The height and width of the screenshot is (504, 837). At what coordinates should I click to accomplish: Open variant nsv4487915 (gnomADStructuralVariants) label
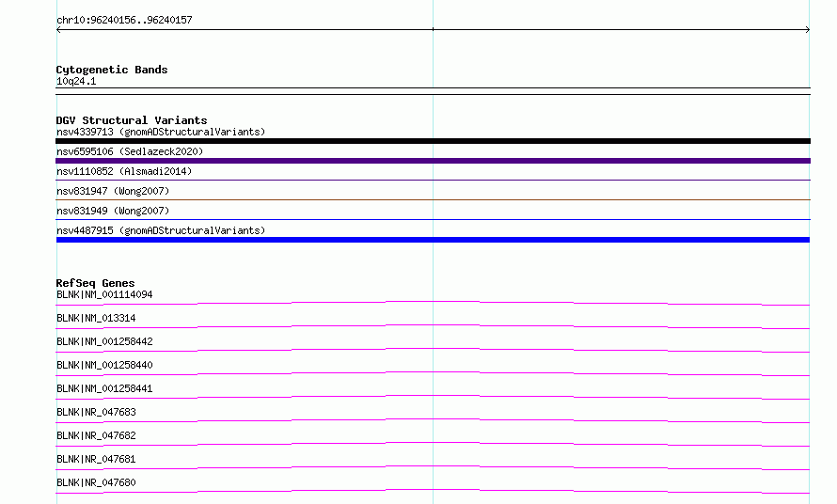tap(161, 230)
